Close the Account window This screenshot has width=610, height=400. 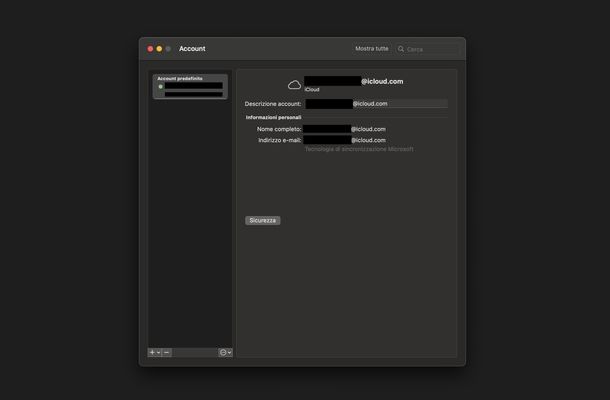click(x=150, y=49)
